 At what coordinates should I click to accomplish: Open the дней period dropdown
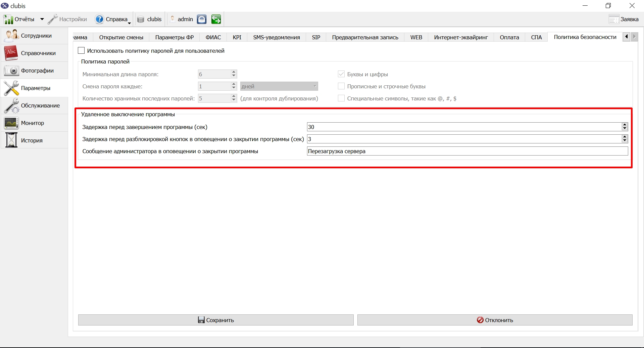[x=279, y=86]
